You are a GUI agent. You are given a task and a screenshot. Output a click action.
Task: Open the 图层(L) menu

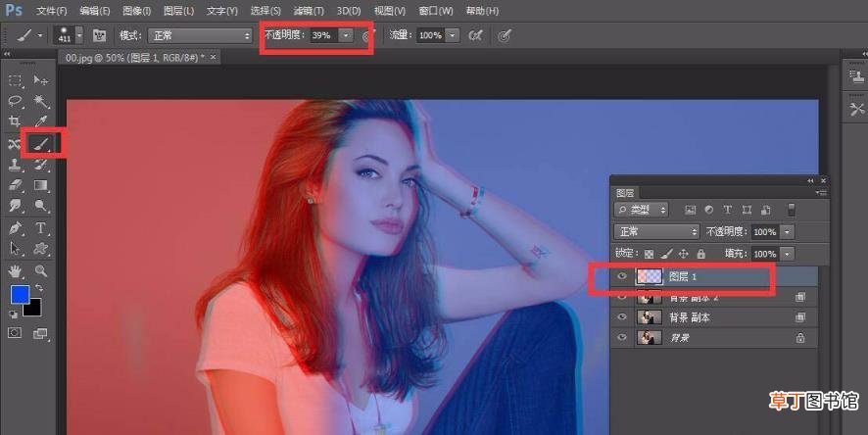click(179, 11)
